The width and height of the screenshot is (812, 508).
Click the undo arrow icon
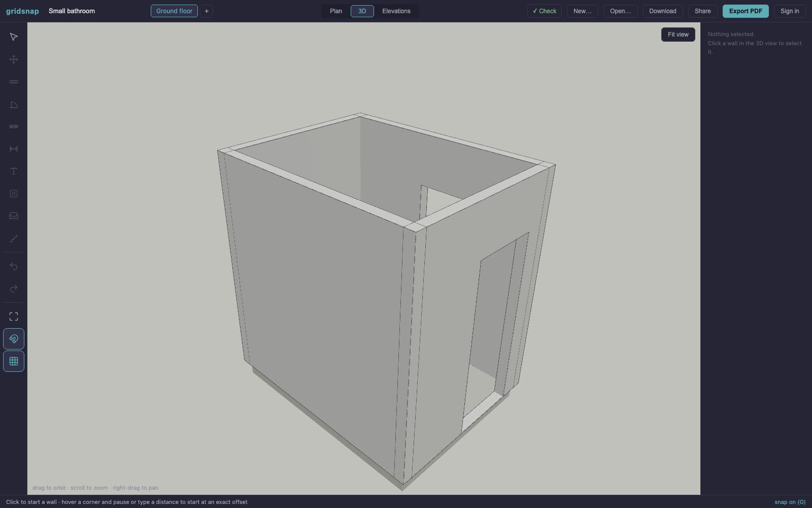click(14, 266)
